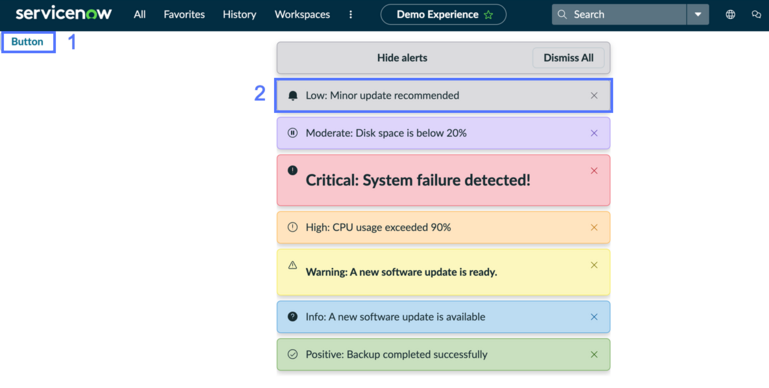Expand the search dropdown arrow

698,14
